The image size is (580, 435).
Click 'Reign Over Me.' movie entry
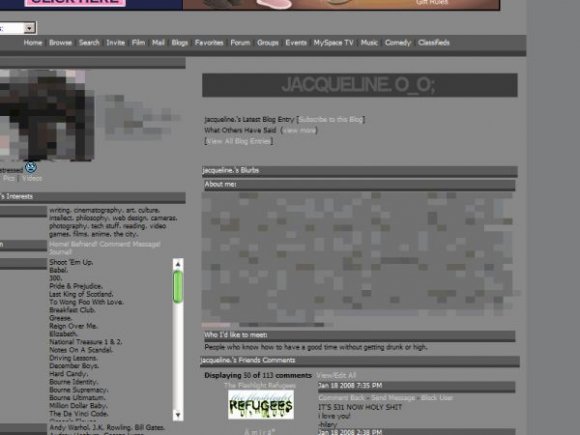point(73,326)
